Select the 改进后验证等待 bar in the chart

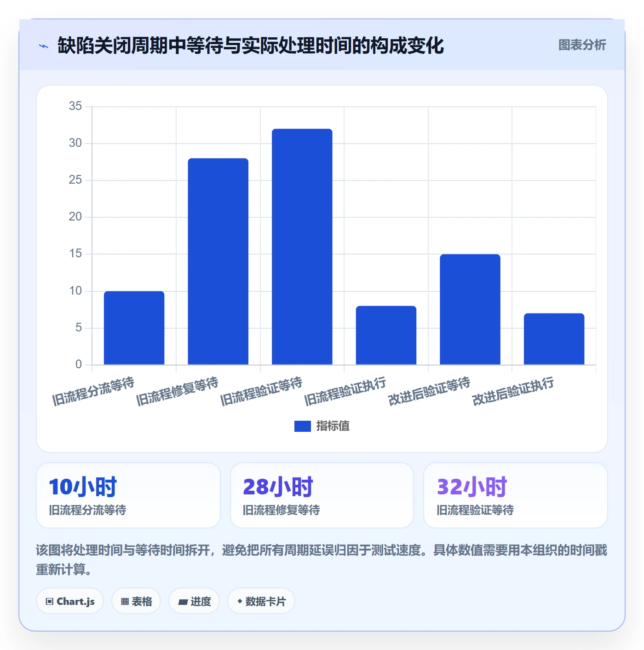[470, 309]
